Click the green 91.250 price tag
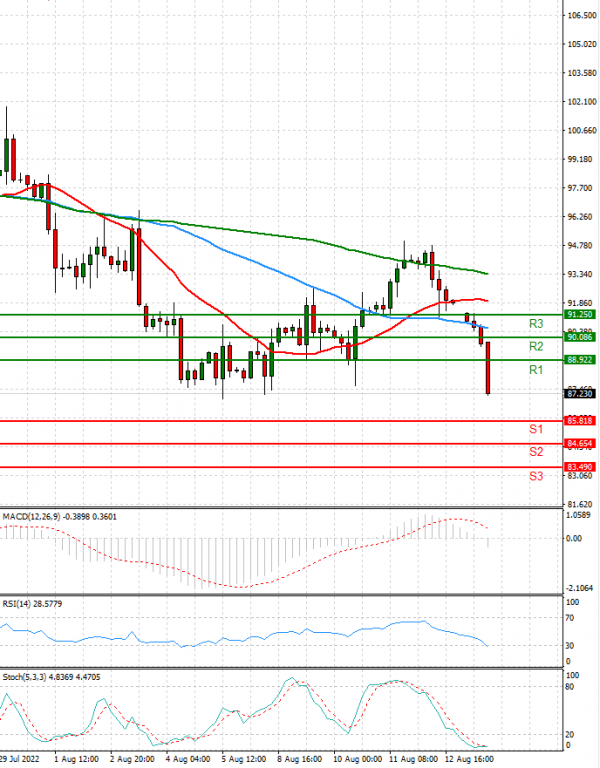Image resolution: width=600 pixels, height=768 pixels. pos(580,314)
